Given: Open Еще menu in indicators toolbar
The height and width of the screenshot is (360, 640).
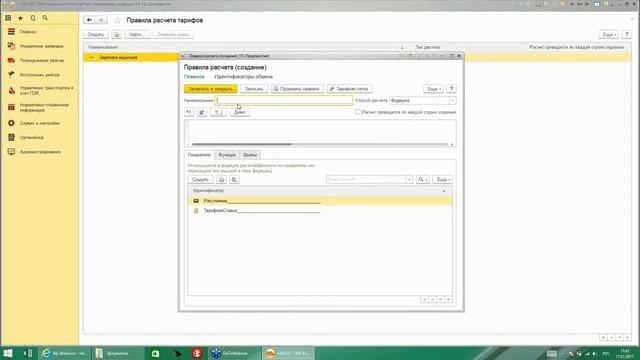Looking at the screenshot, I should (442, 180).
